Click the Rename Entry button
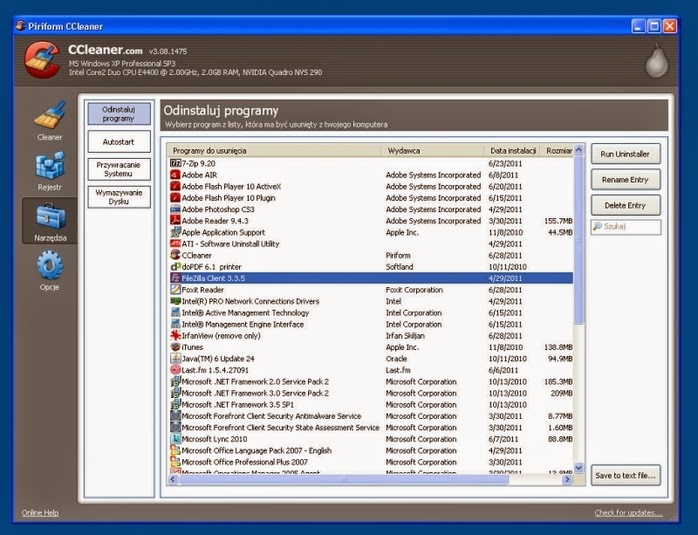Image resolution: width=698 pixels, height=535 pixels. [x=625, y=180]
